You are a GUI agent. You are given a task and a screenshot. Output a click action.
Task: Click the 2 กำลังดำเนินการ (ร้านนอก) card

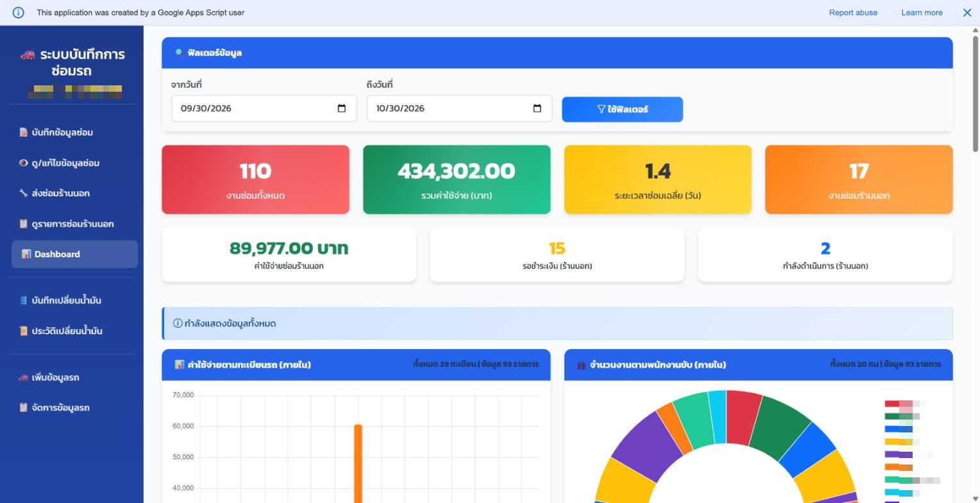(x=825, y=255)
